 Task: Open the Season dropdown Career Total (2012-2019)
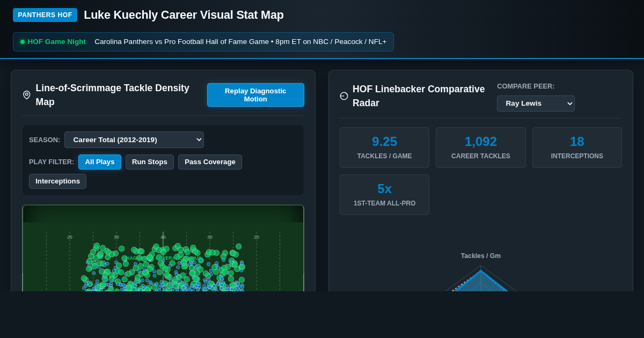134,139
